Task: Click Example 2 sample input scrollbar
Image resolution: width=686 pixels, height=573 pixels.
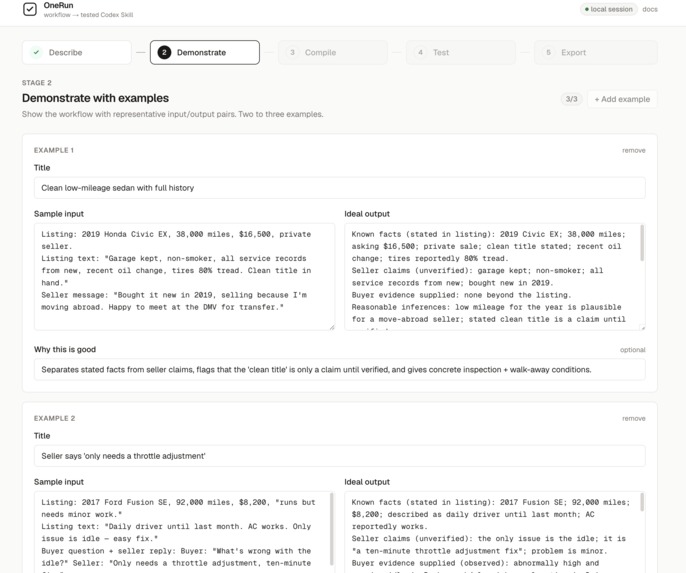Action: coord(331,529)
